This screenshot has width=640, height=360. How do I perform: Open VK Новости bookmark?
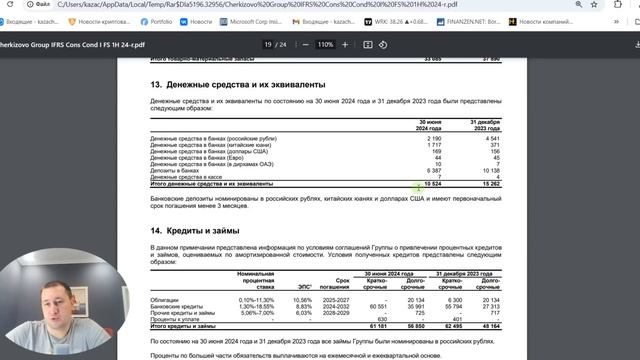(196, 22)
